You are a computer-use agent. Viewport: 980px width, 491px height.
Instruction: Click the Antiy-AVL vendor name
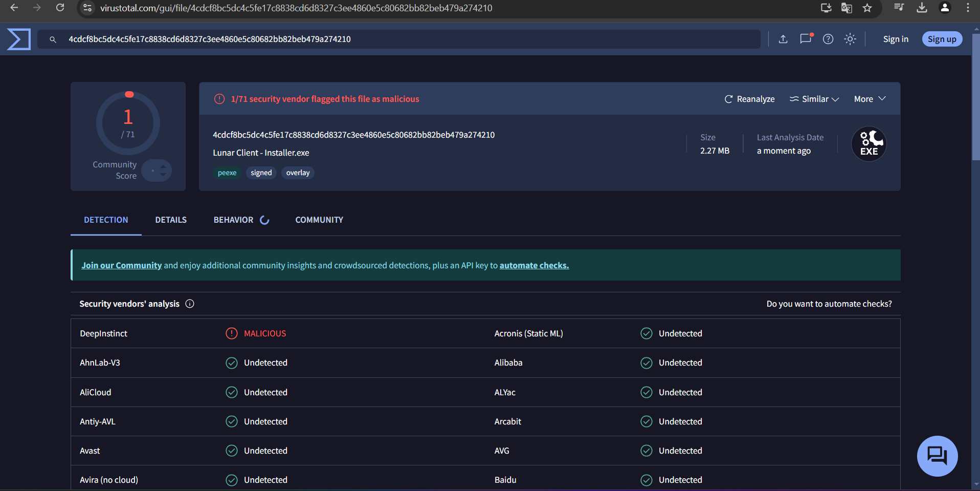98,421
